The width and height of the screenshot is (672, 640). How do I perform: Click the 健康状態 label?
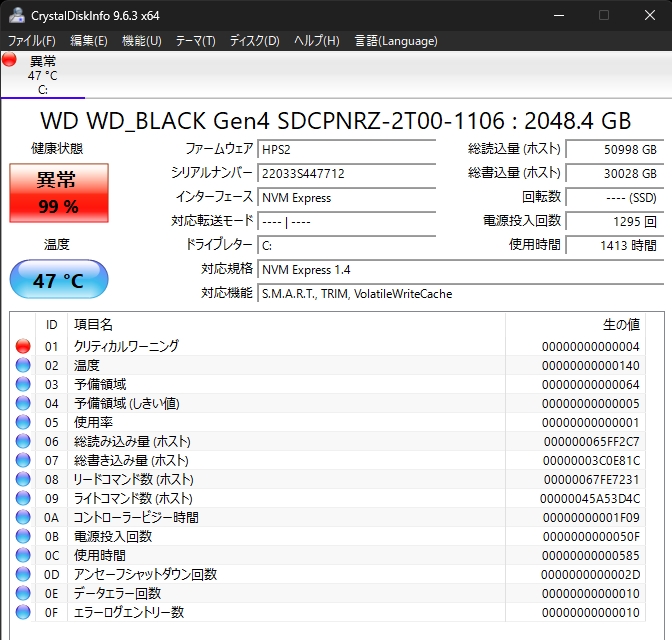click(57, 148)
